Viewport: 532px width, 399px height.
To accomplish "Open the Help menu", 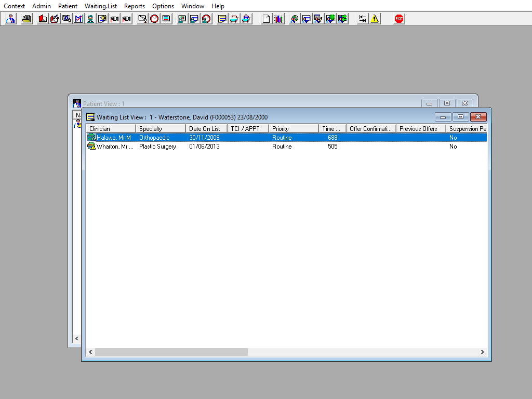I will (218, 6).
